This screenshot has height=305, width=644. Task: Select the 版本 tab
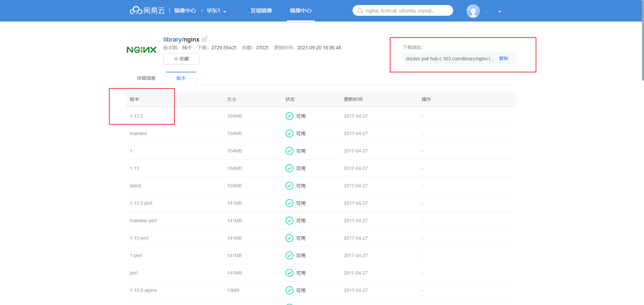click(181, 78)
